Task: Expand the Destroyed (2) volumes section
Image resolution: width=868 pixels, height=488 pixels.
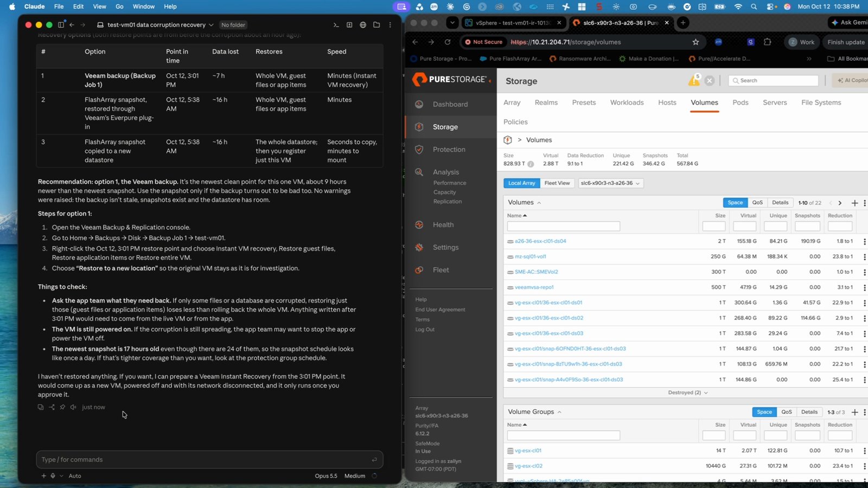Action: click(x=687, y=393)
